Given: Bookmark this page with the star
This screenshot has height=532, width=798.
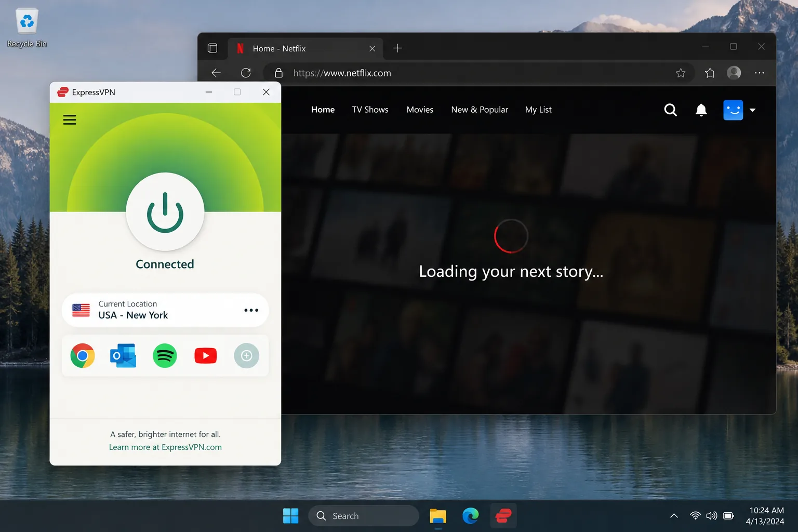Looking at the screenshot, I should 681,73.
